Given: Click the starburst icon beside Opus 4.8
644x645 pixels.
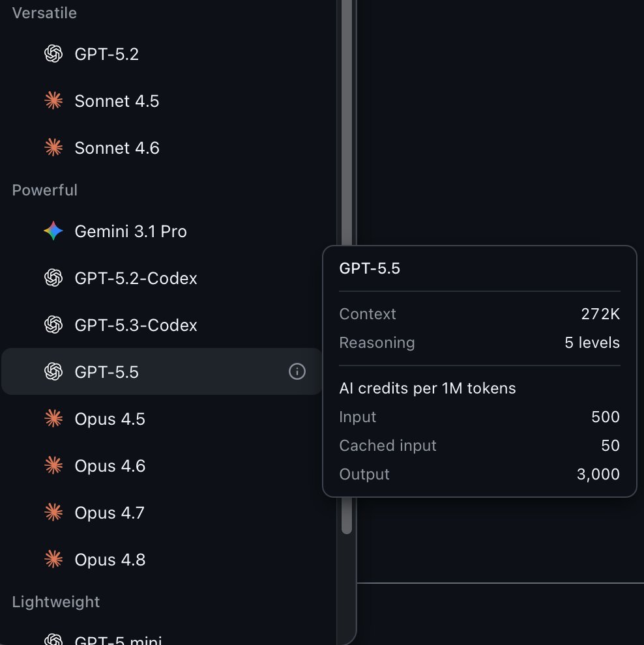Looking at the screenshot, I should (53, 559).
